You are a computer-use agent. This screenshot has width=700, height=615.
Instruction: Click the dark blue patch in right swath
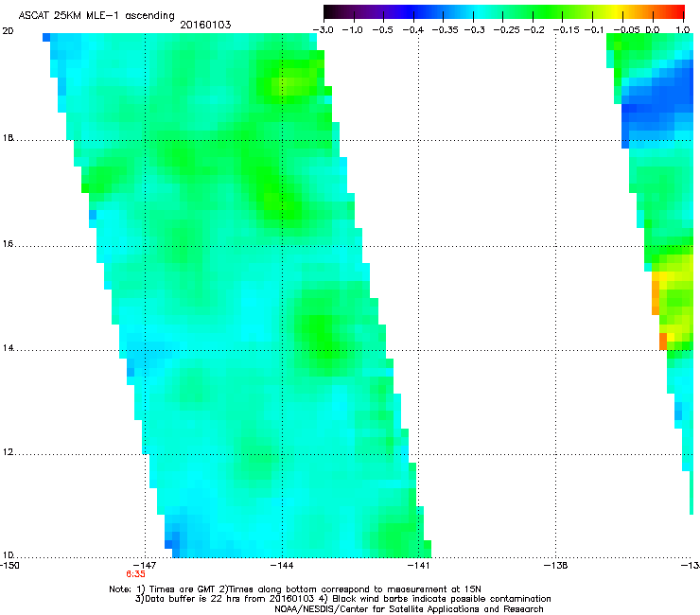pos(656,103)
